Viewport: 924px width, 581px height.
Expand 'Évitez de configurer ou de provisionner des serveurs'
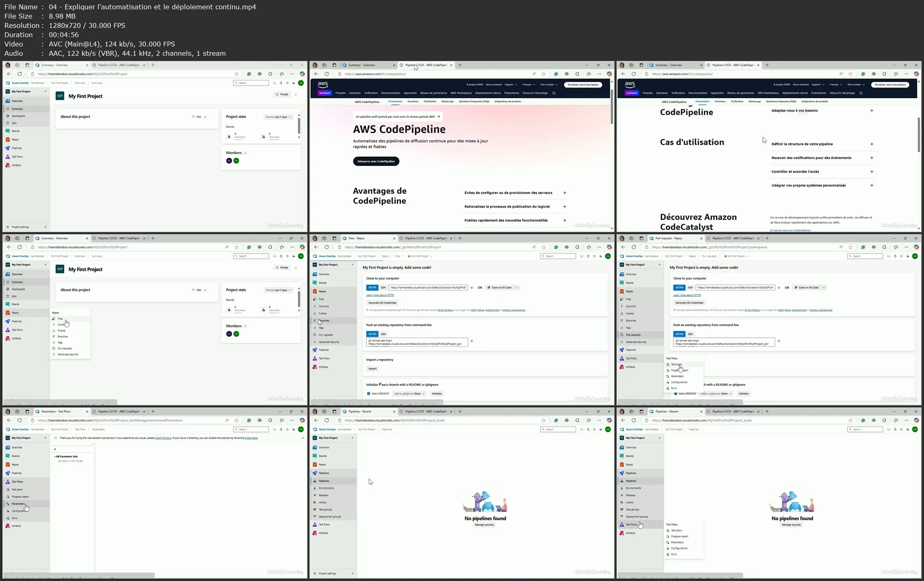point(515,193)
